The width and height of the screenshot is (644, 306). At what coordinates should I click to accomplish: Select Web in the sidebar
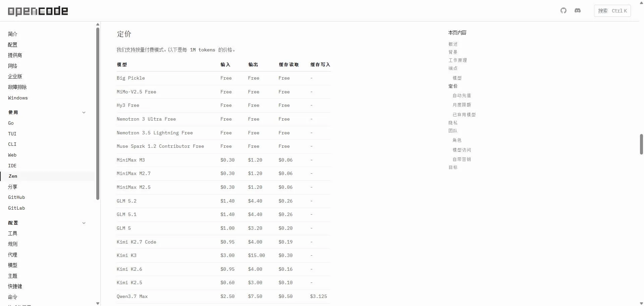12,155
